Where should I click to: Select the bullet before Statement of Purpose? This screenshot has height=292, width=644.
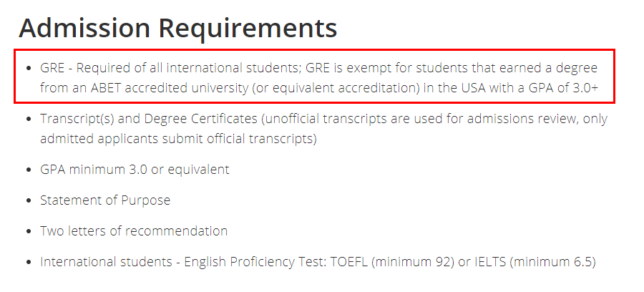(29, 201)
